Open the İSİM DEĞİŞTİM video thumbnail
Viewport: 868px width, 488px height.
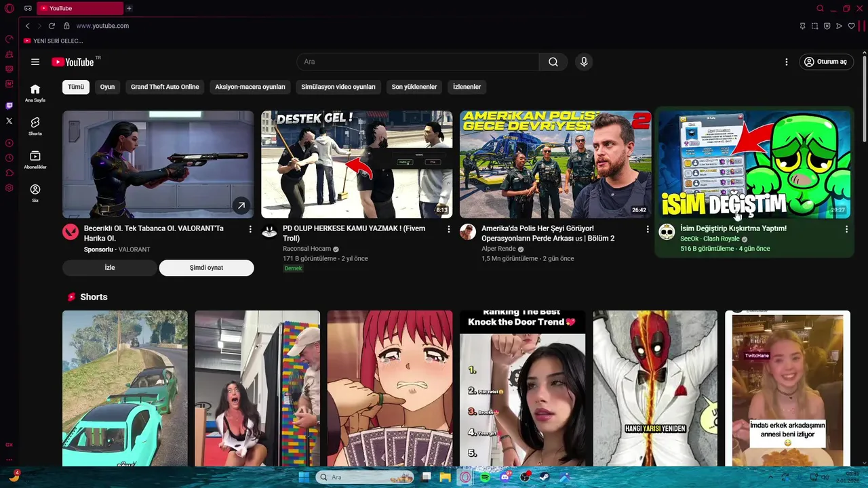tap(754, 165)
